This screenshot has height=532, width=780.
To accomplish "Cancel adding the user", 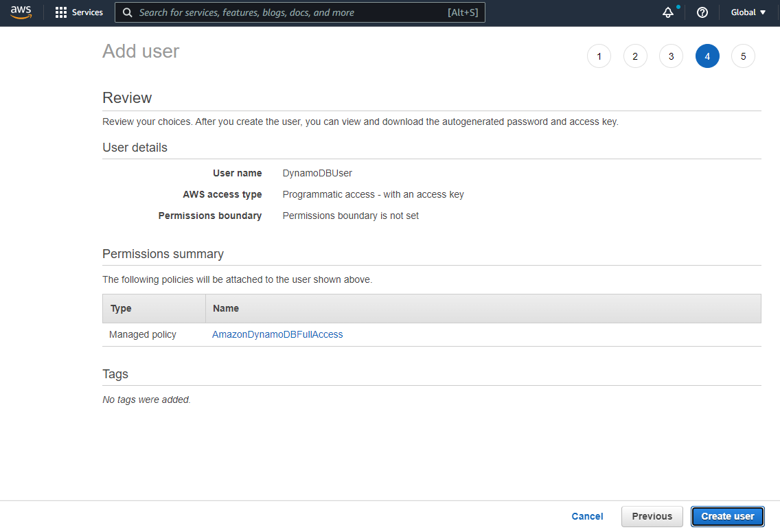I will 587,516.
